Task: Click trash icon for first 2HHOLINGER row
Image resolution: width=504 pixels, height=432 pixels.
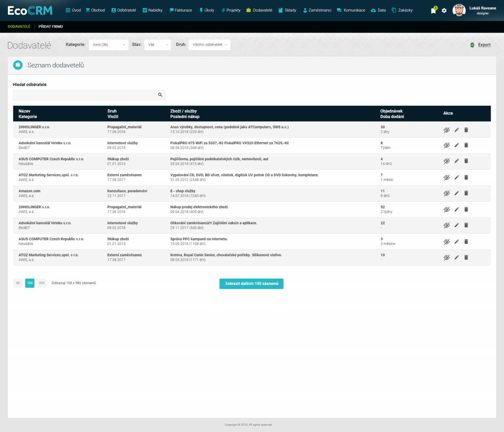Action: 466,130
